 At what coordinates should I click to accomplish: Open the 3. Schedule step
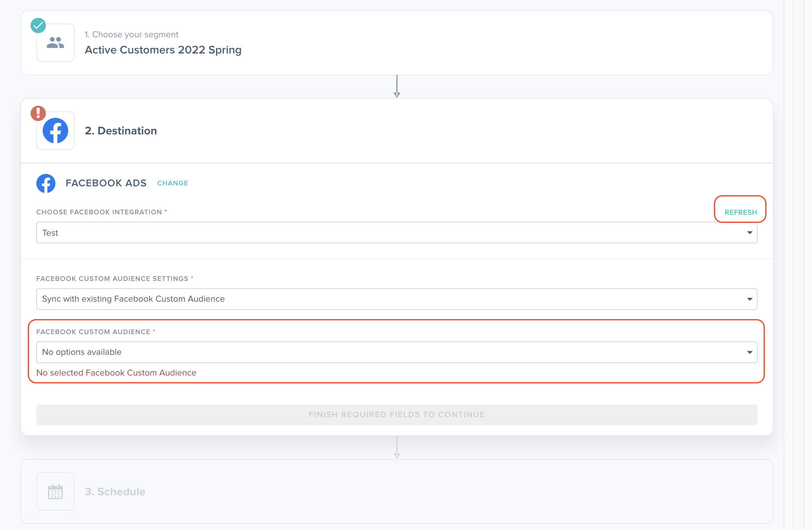click(x=397, y=491)
